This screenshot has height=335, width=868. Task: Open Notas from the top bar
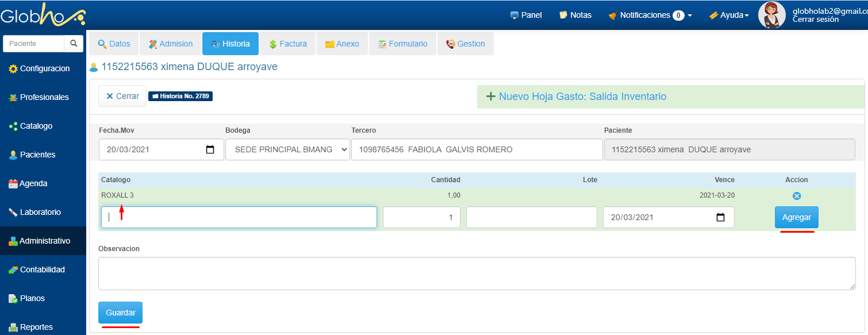[575, 15]
